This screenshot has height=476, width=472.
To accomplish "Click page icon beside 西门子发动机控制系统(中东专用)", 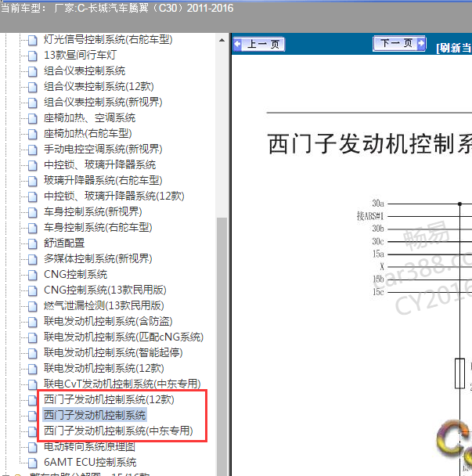I will (x=32, y=431).
